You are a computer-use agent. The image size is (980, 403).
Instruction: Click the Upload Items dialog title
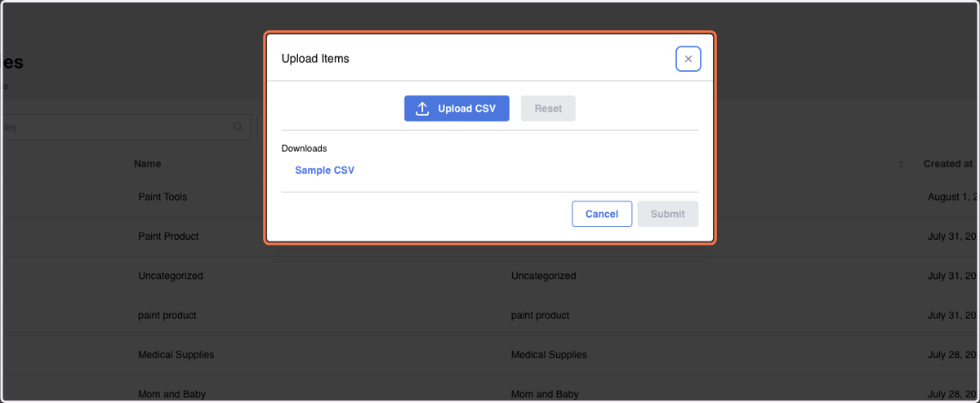pyautogui.click(x=315, y=59)
